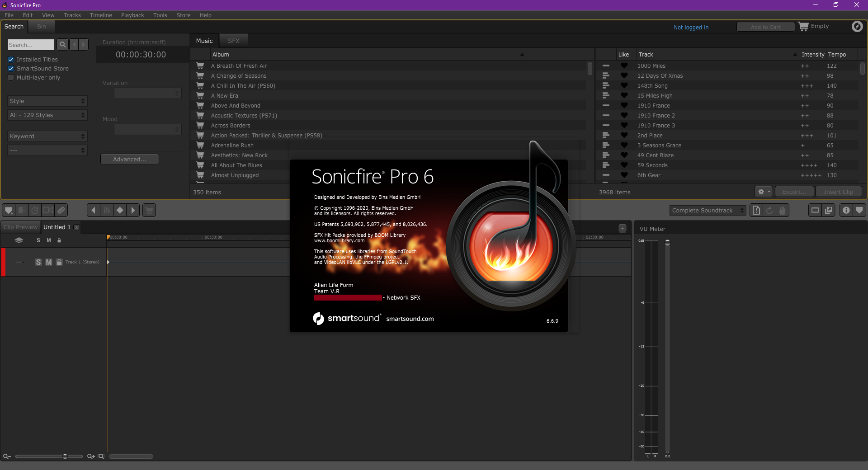This screenshot has height=470, width=868.
Task: Open the Complete Soundtrack dropdown
Action: [x=708, y=211]
